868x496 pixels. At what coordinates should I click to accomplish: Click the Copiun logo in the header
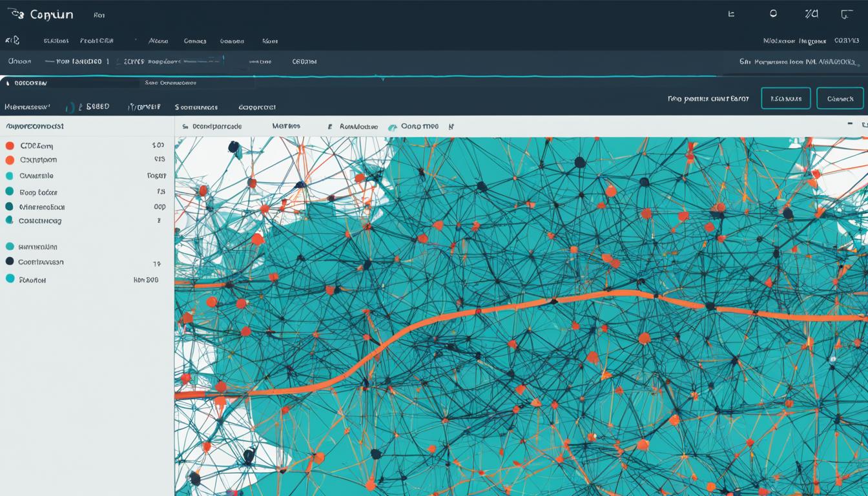pos(40,14)
